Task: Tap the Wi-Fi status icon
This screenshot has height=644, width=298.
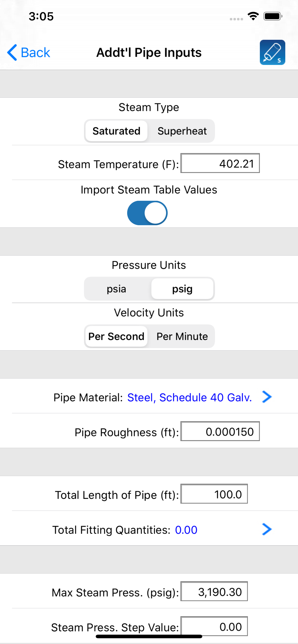Action: coord(253,16)
